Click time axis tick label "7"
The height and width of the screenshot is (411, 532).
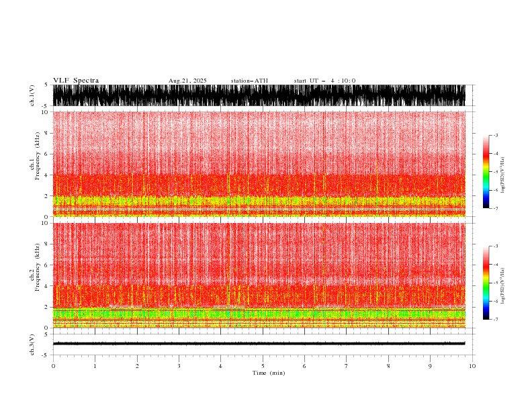347,366
